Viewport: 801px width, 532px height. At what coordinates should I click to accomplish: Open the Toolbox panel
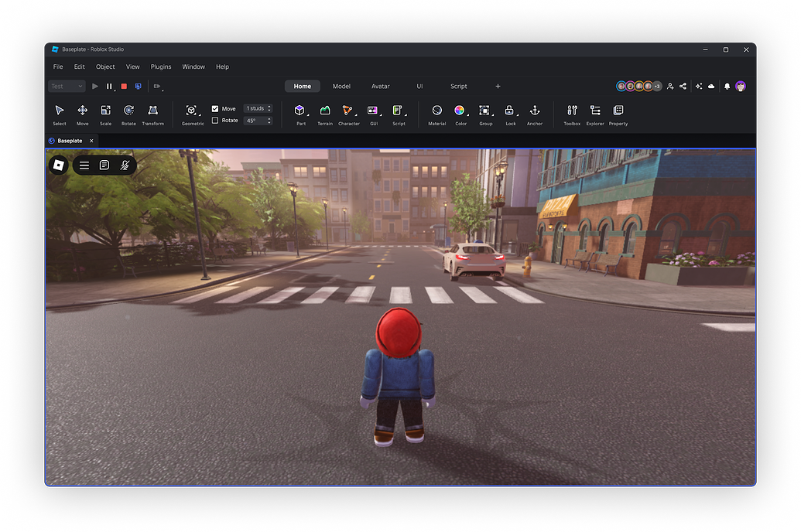pos(572,112)
